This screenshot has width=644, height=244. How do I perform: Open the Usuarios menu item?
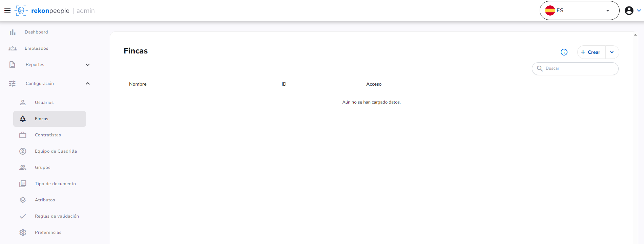point(49,103)
